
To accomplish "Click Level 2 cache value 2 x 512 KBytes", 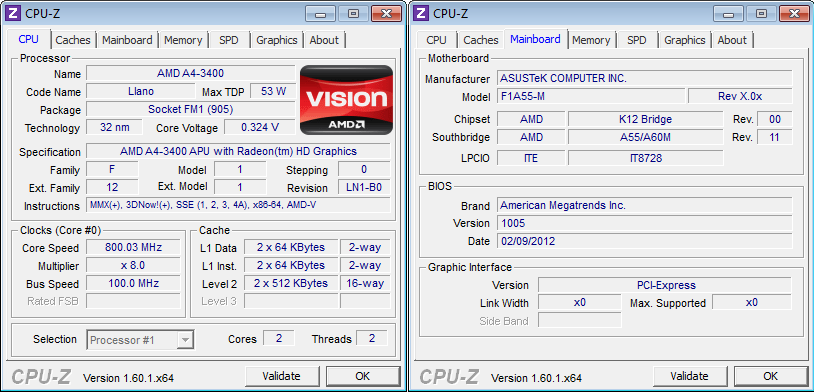I will click(291, 283).
